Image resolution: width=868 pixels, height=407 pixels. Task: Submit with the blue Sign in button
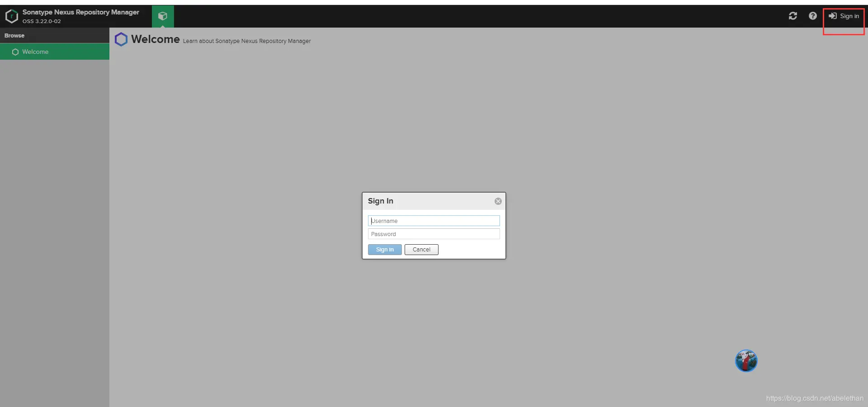pyautogui.click(x=385, y=250)
